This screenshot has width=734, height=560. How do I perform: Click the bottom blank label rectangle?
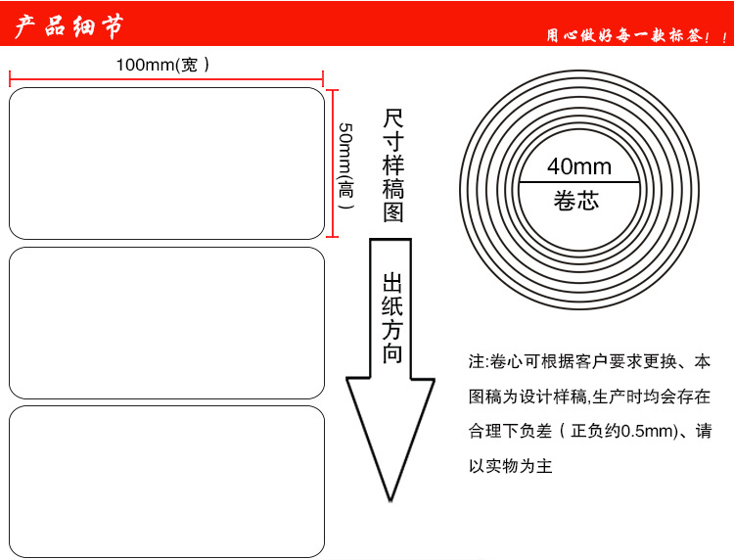166,480
